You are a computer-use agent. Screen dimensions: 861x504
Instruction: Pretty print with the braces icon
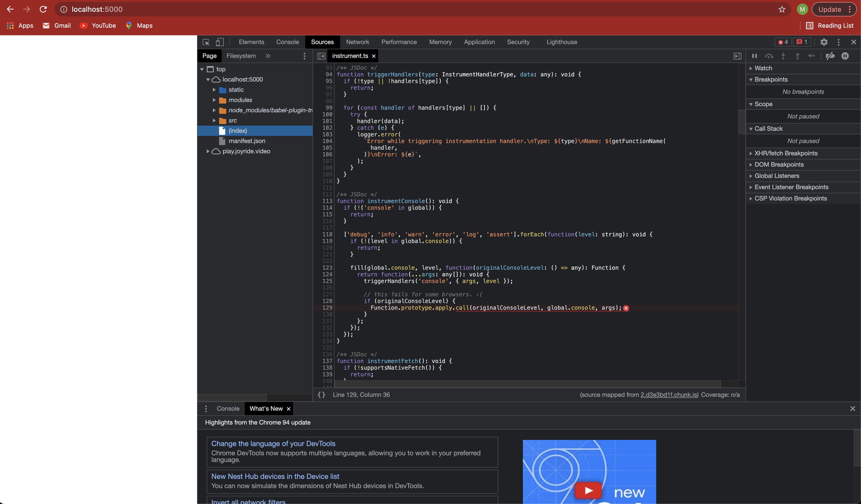click(x=321, y=395)
